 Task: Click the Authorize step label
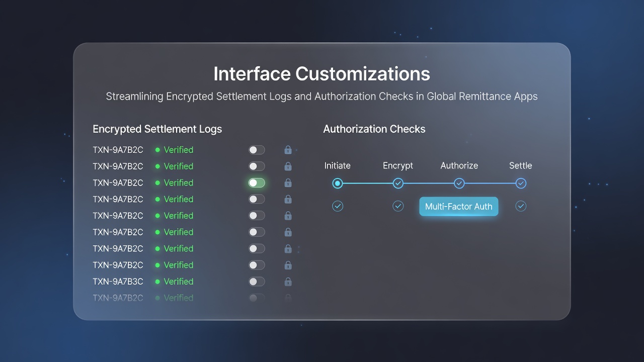[459, 165]
